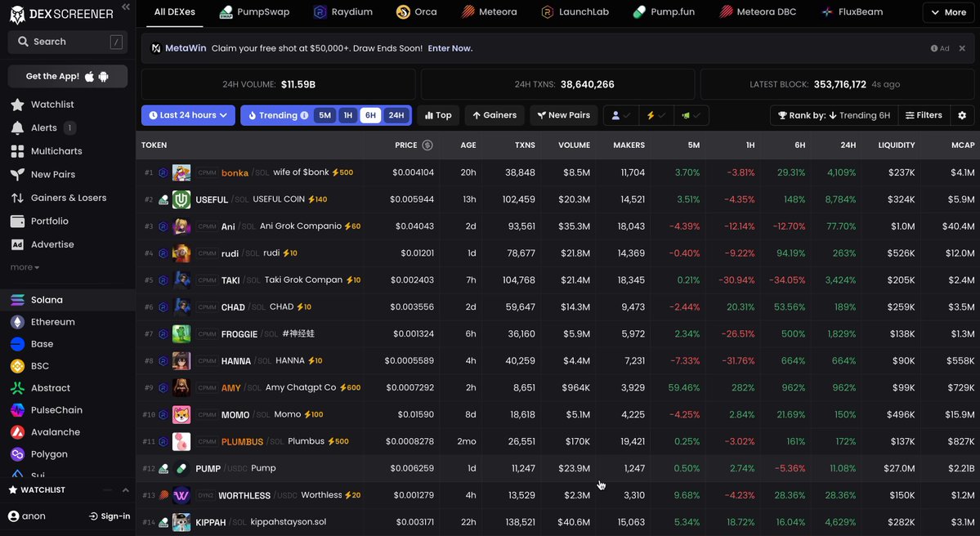Select Abstract chain icon
980x536 pixels.
pyautogui.click(x=17, y=388)
